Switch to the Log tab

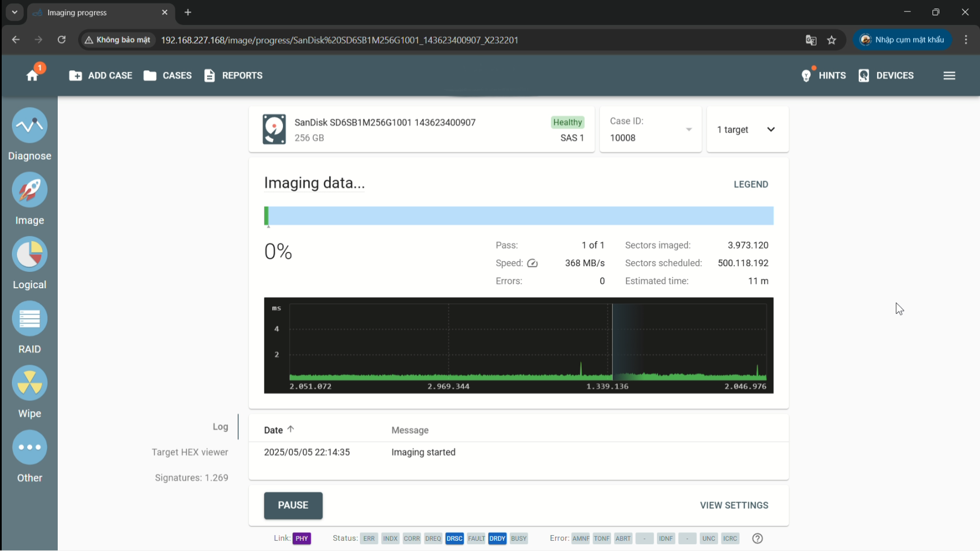[220, 427]
